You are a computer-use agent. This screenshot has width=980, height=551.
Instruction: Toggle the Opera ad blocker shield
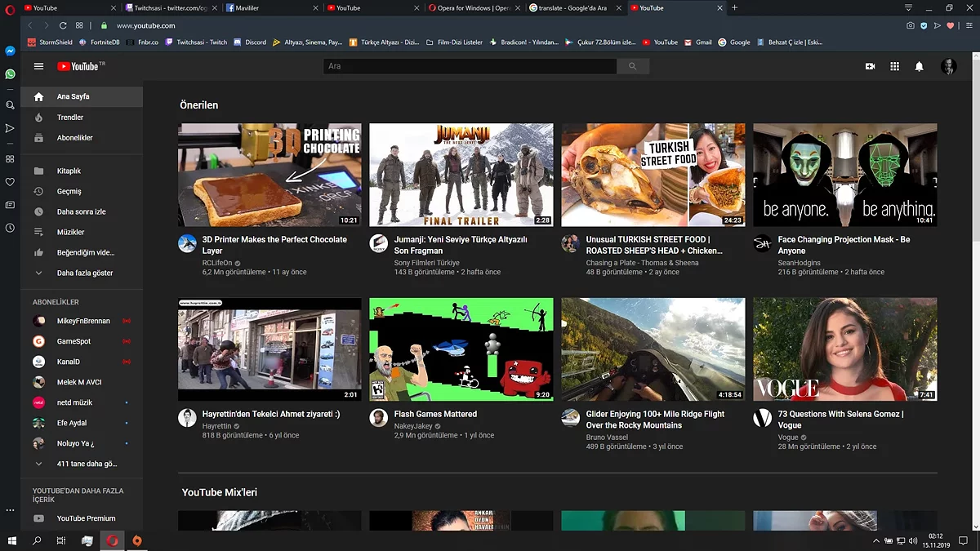tap(924, 26)
